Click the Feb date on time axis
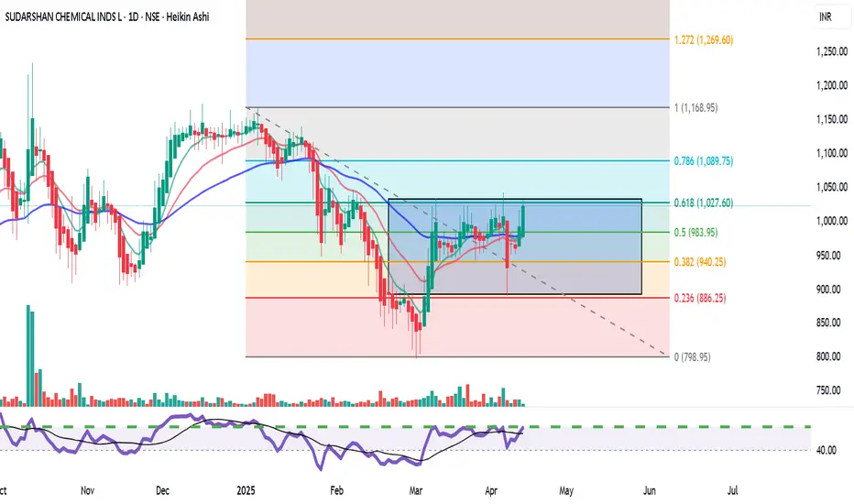The image size is (854, 504). (x=336, y=490)
